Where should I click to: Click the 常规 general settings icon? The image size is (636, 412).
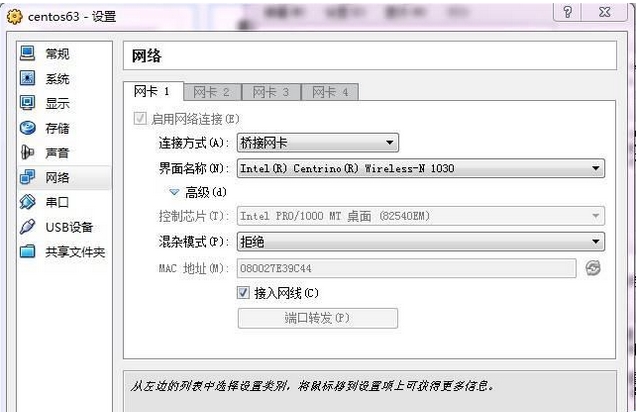pyautogui.click(x=28, y=53)
